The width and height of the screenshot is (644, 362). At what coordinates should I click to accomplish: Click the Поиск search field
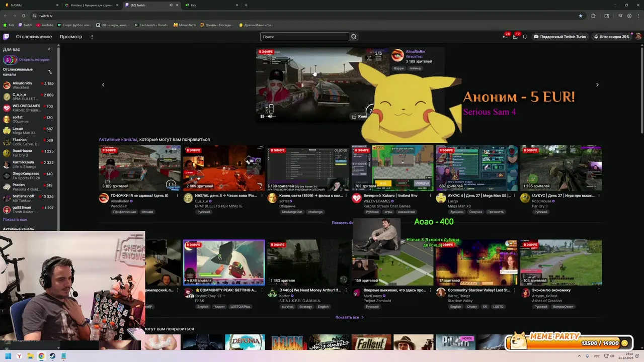click(304, 37)
